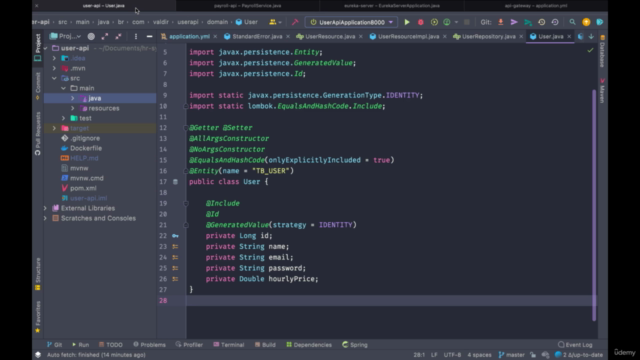The image size is (640, 360).
Task: Expand External Libraries node
Action: point(45,208)
